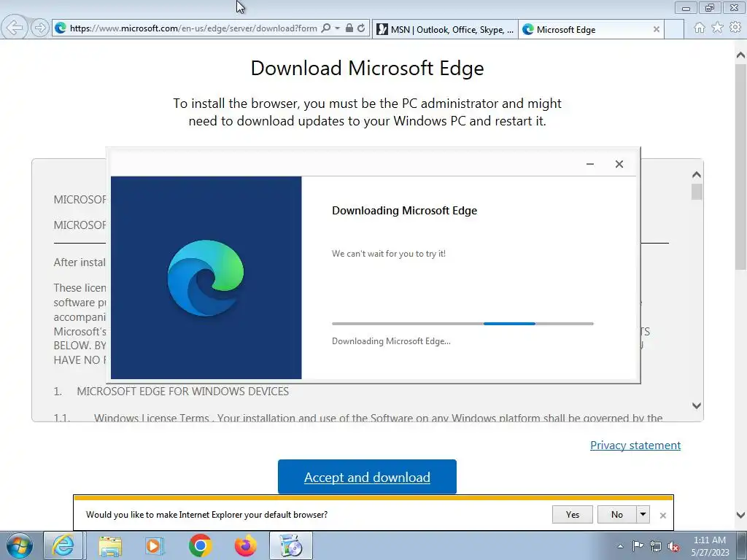Click No on the default browser prompt
The image size is (747, 560).
coord(617,515)
